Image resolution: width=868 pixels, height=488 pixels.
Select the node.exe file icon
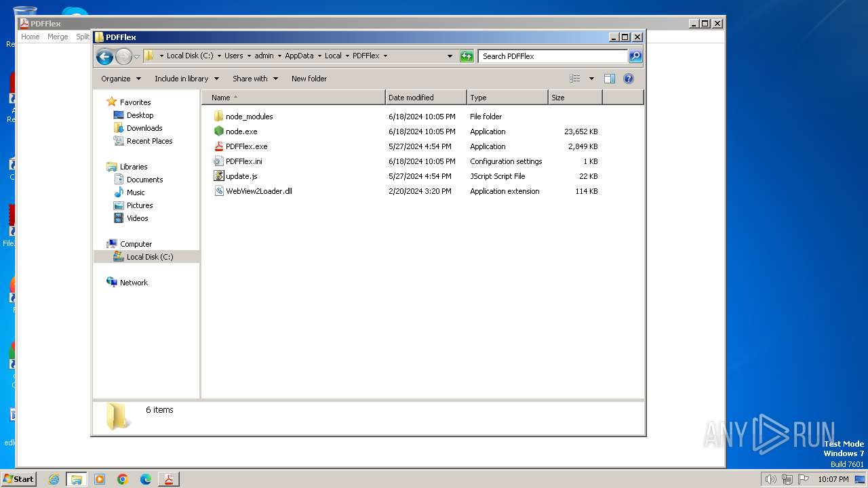click(x=218, y=131)
